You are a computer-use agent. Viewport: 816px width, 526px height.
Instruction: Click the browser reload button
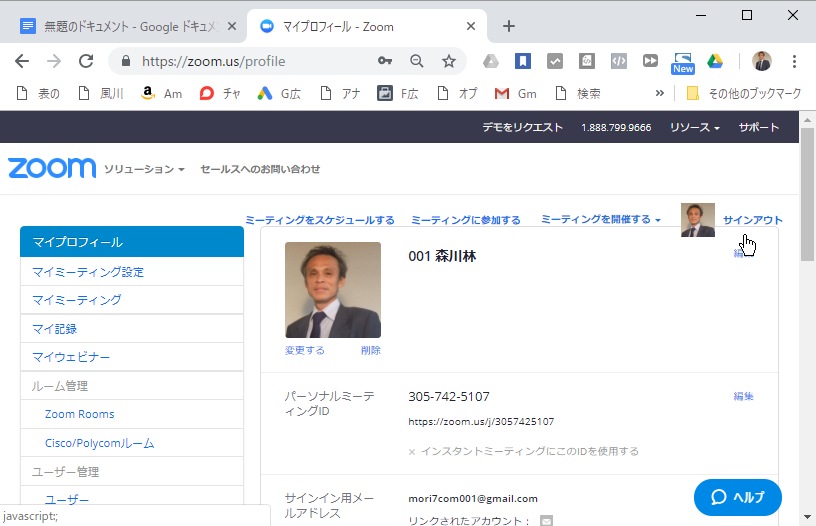pyautogui.click(x=86, y=61)
